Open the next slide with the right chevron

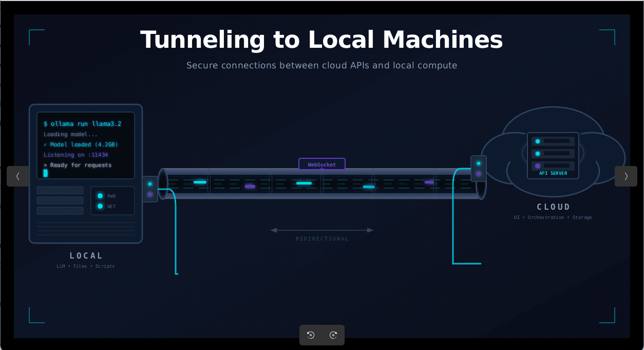626,176
